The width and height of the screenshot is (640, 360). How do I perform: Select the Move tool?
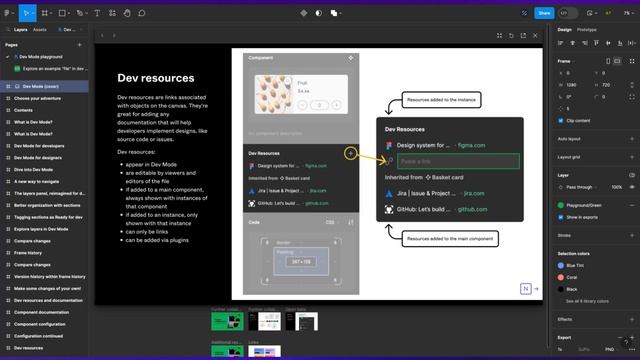coord(26,13)
